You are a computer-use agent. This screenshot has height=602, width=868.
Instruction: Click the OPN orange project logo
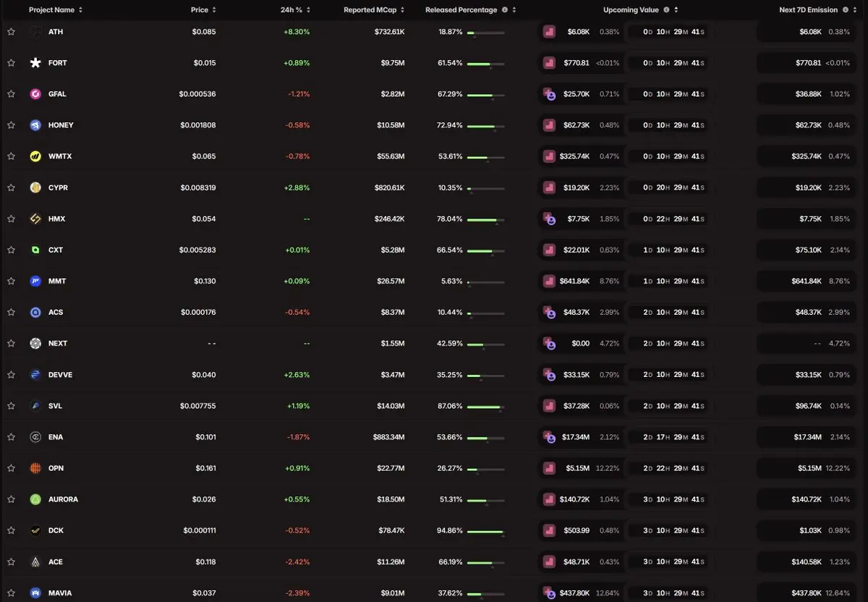click(35, 468)
